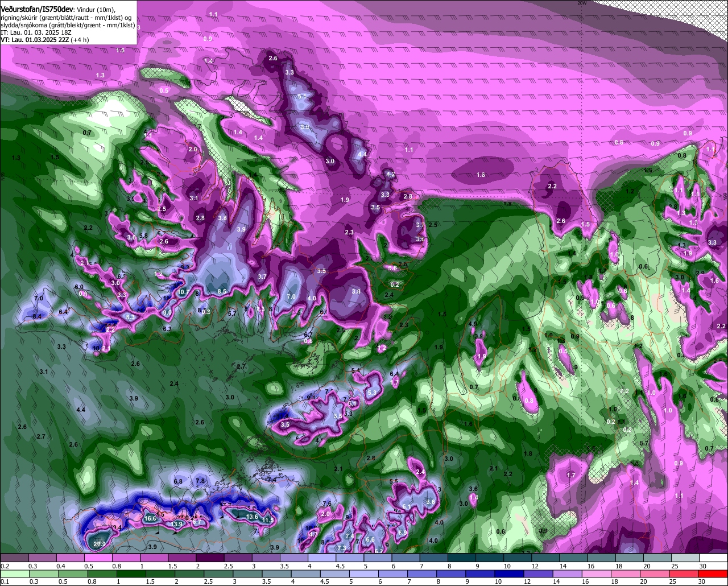Viewport: 728px width, 586px height.
Task: Click the 6.8 value beside 7.8
Action: tap(178, 481)
